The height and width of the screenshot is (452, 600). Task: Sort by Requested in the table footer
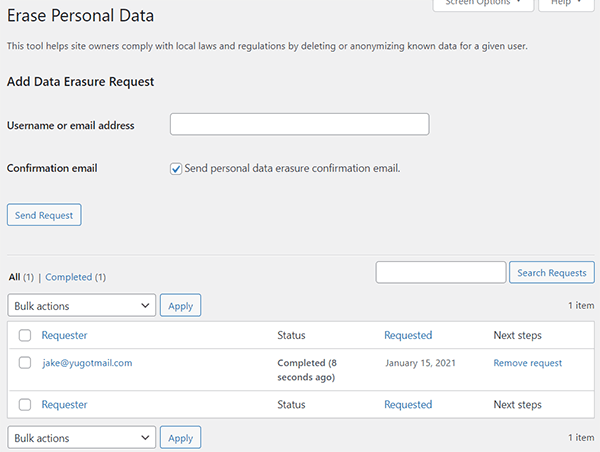pyautogui.click(x=408, y=405)
